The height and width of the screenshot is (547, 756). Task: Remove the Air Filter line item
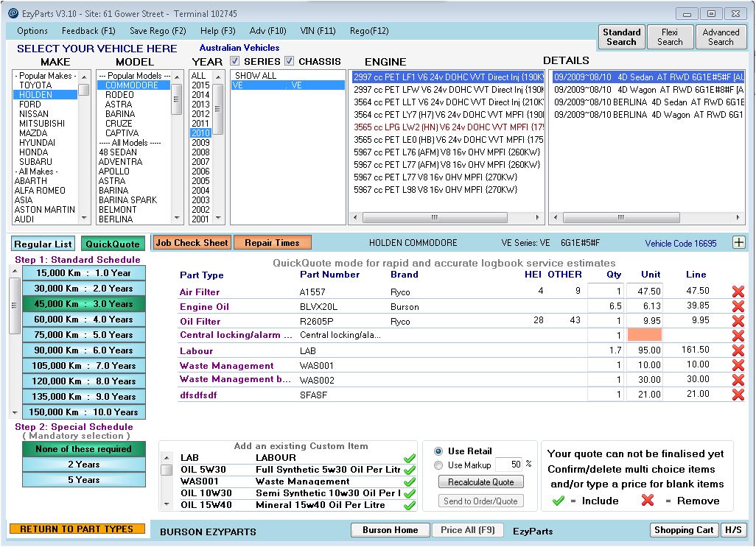[738, 292]
